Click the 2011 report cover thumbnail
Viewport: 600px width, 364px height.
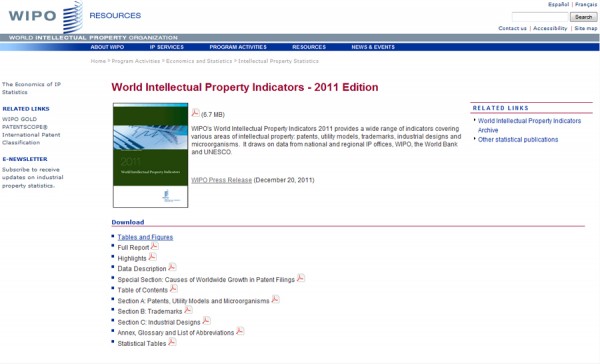tap(150, 155)
